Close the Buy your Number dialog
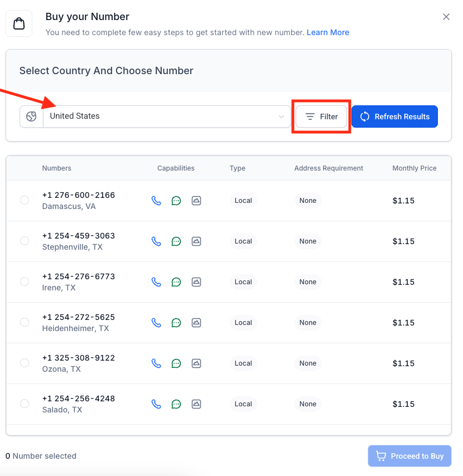The image size is (463, 476). tap(446, 17)
